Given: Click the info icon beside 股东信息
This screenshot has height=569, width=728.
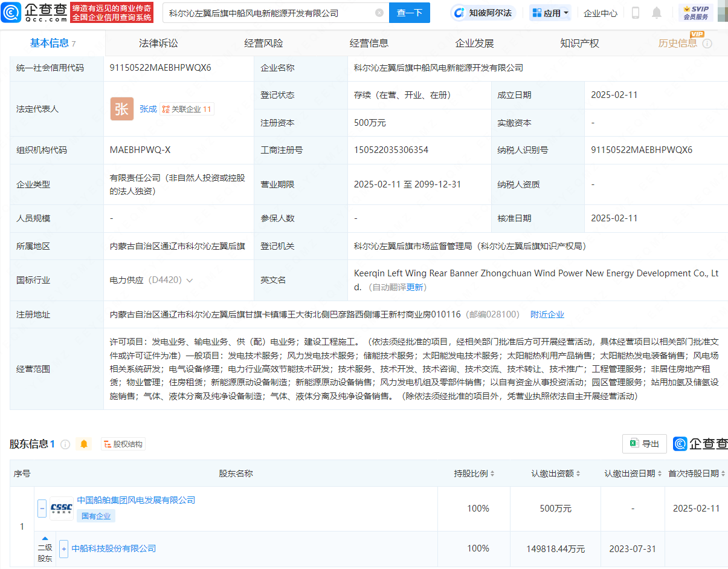Looking at the screenshot, I should click(x=66, y=443).
